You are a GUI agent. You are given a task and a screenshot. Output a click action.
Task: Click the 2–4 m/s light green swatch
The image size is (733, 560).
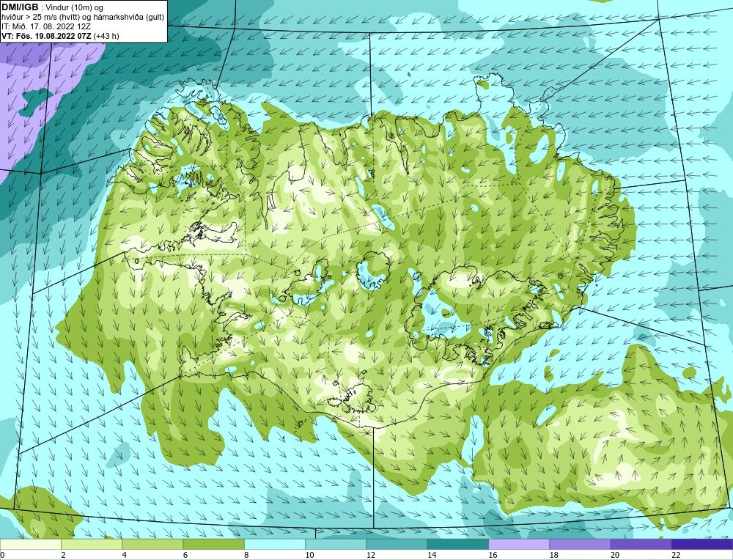coord(92,544)
